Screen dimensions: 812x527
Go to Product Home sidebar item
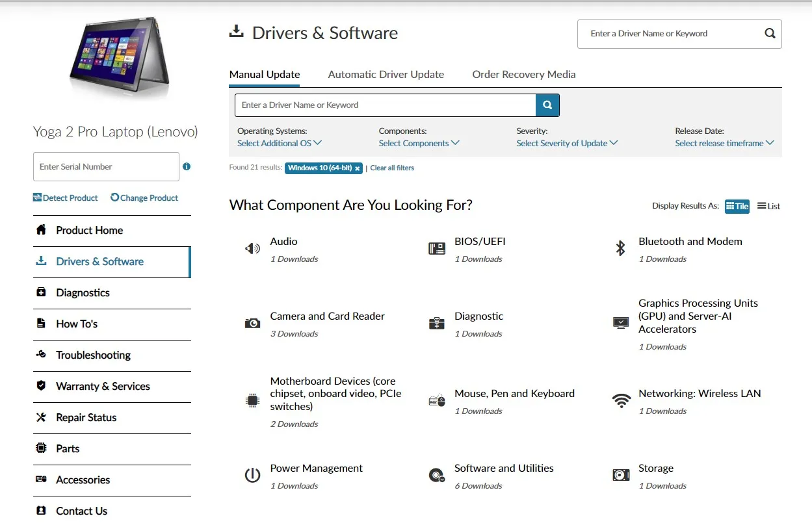(x=112, y=231)
